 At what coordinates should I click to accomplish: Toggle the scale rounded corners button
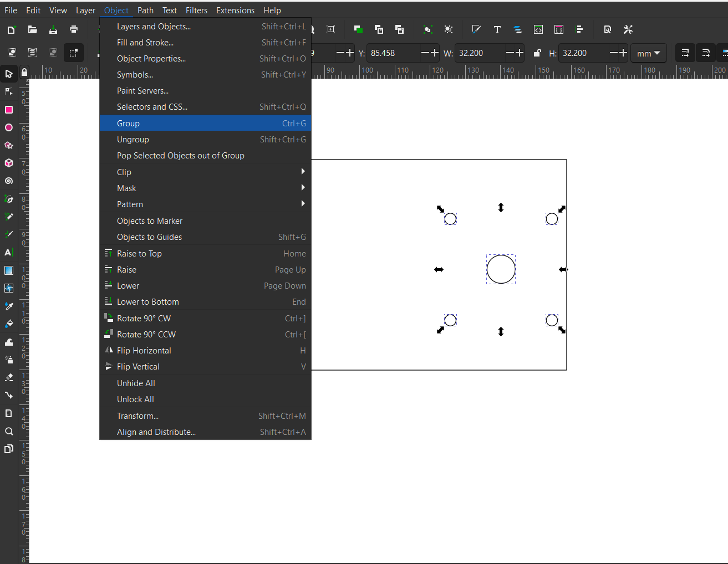coord(706,53)
